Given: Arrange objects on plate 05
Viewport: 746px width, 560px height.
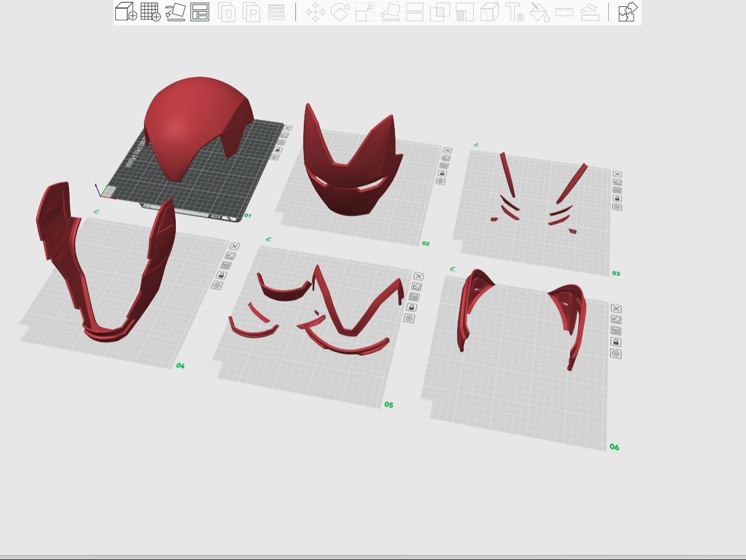Looking at the screenshot, I should (414, 296).
